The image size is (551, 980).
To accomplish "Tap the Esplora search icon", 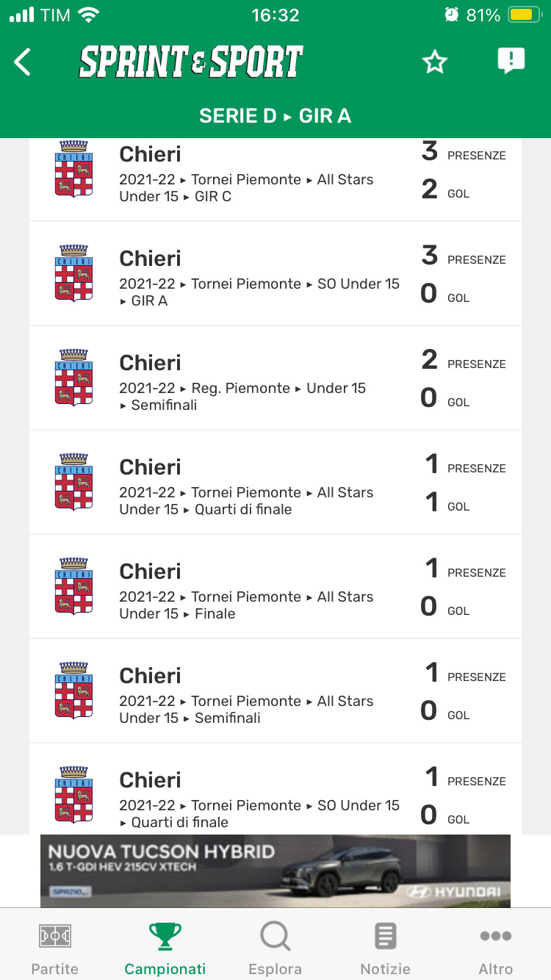I will click(x=275, y=937).
